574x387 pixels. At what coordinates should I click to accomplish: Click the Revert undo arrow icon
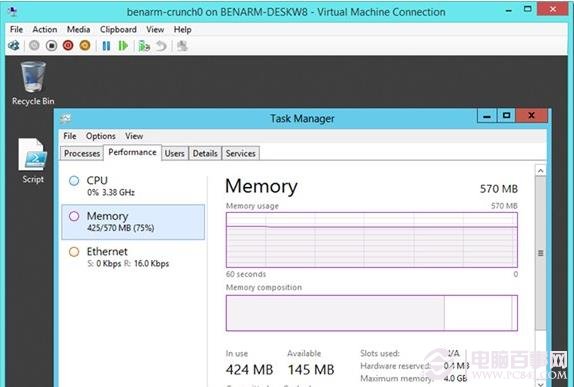[x=161, y=46]
